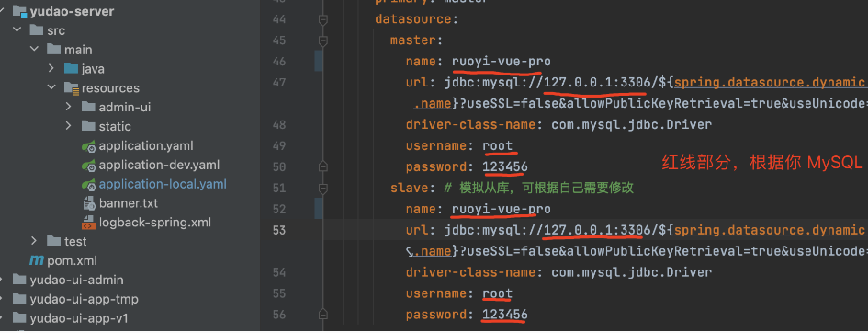Click the soft-wrap arrow under line 53

[410, 251]
